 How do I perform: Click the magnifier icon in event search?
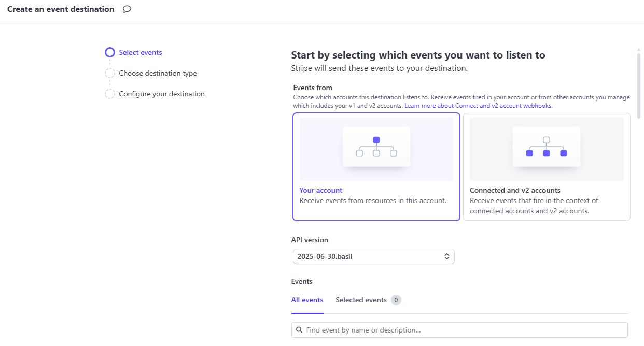299,330
